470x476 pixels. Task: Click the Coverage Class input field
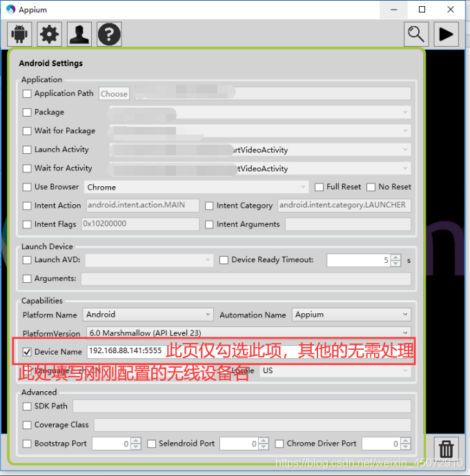(x=253, y=425)
